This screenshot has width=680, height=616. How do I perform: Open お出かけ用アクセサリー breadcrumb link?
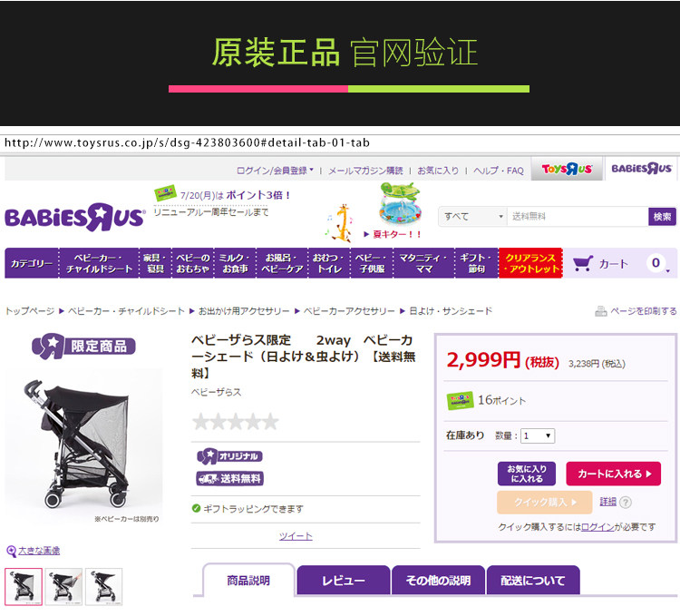click(244, 310)
